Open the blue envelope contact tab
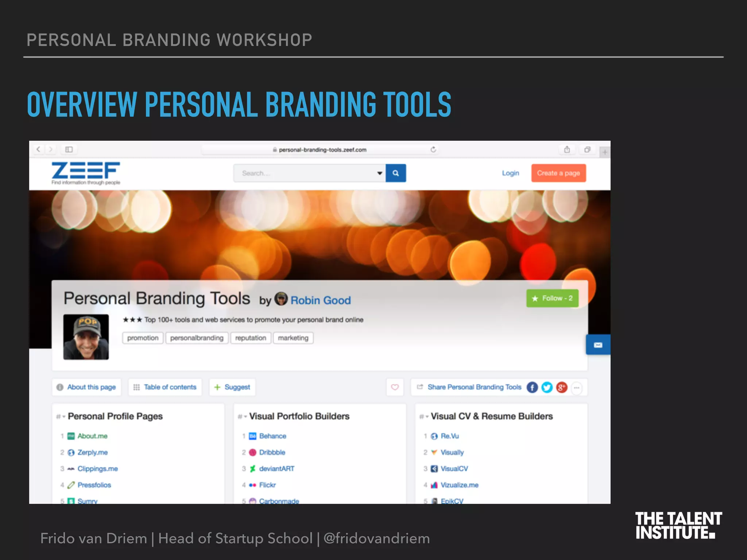The image size is (747, 560). [x=598, y=345]
